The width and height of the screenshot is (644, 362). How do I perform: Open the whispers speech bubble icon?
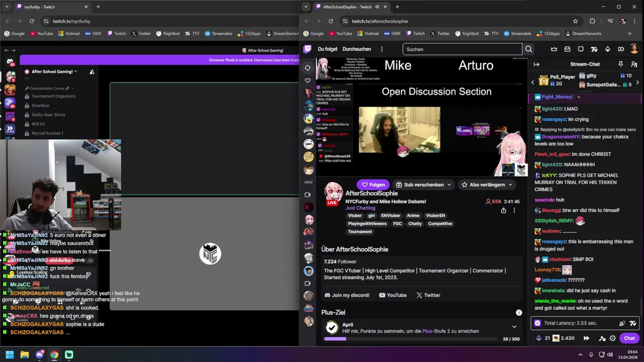pyautogui.click(x=581, y=49)
